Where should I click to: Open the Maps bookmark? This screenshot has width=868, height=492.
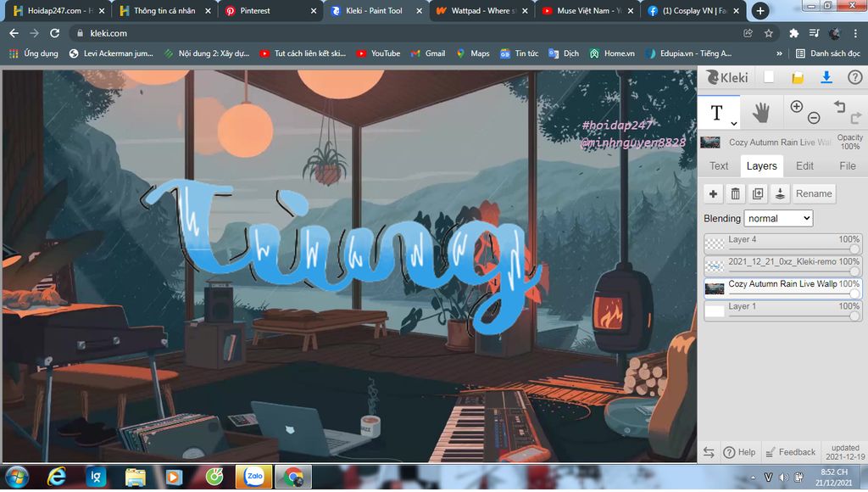pos(473,53)
